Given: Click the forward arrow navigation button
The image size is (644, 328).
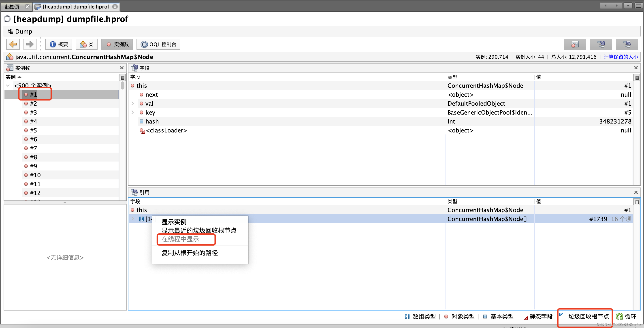Looking at the screenshot, I should [x=30, y=44].
